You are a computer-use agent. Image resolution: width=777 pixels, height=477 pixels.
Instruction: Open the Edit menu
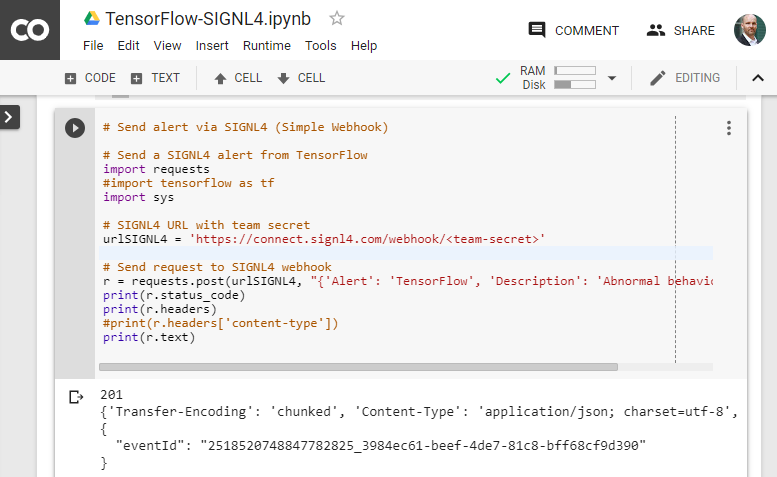tap(128, 46)
